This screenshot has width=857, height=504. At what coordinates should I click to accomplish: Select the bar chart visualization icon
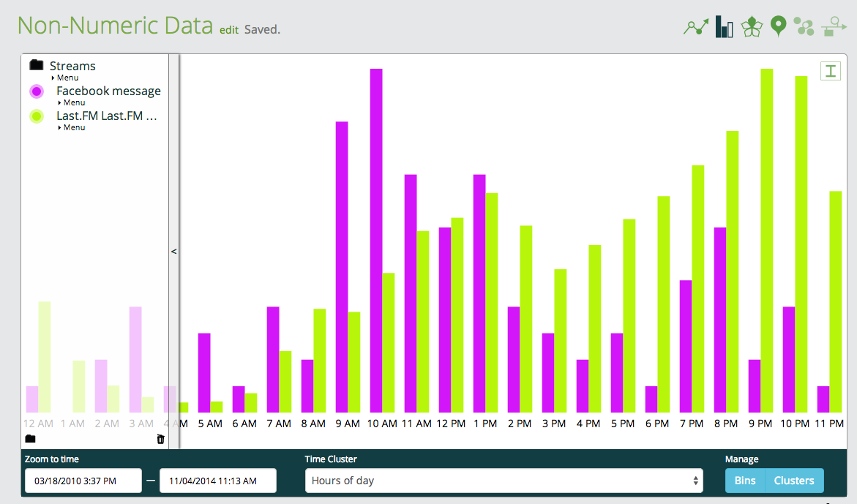point(725,27)
